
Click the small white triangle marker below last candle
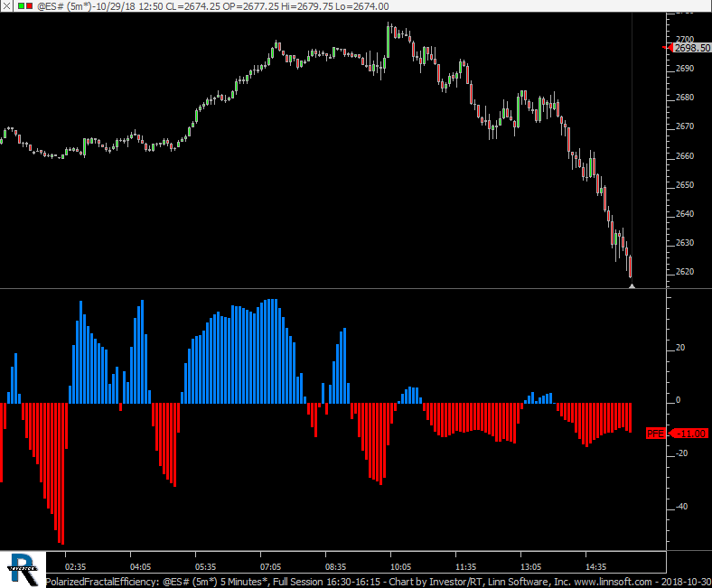pyautogui.click(x=632, y=285)
